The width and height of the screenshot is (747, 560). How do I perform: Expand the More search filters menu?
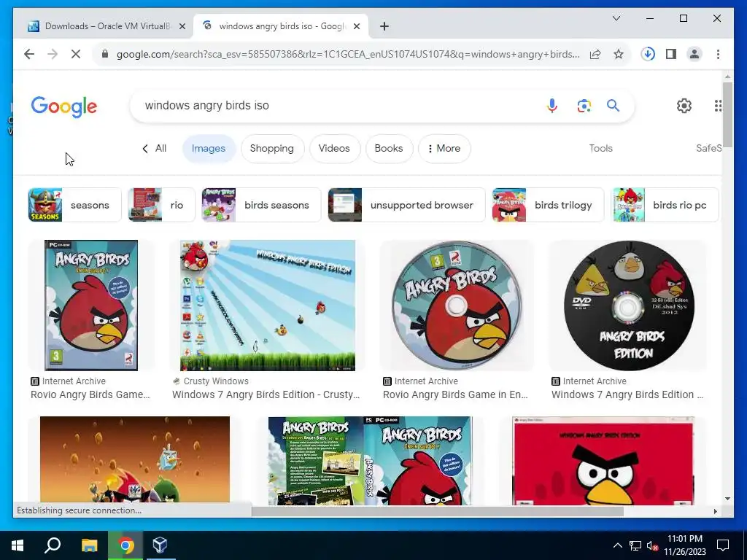[444, 149]
